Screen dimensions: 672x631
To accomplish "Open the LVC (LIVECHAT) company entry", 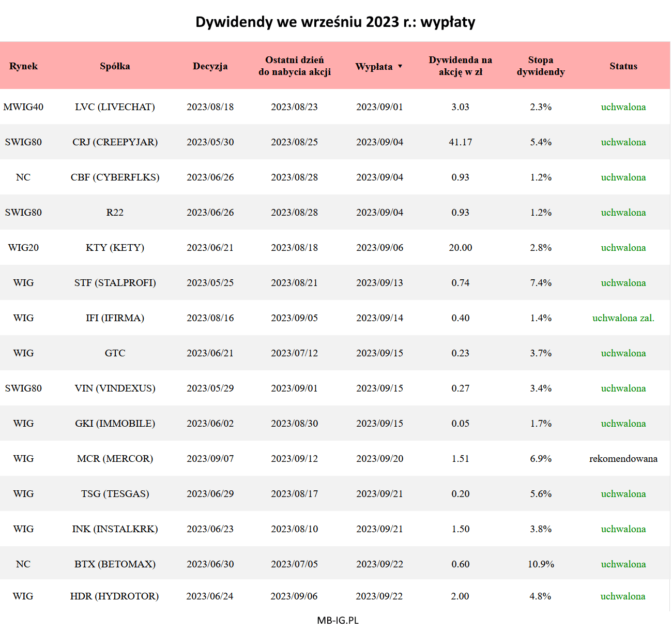I will pos(115,107).
